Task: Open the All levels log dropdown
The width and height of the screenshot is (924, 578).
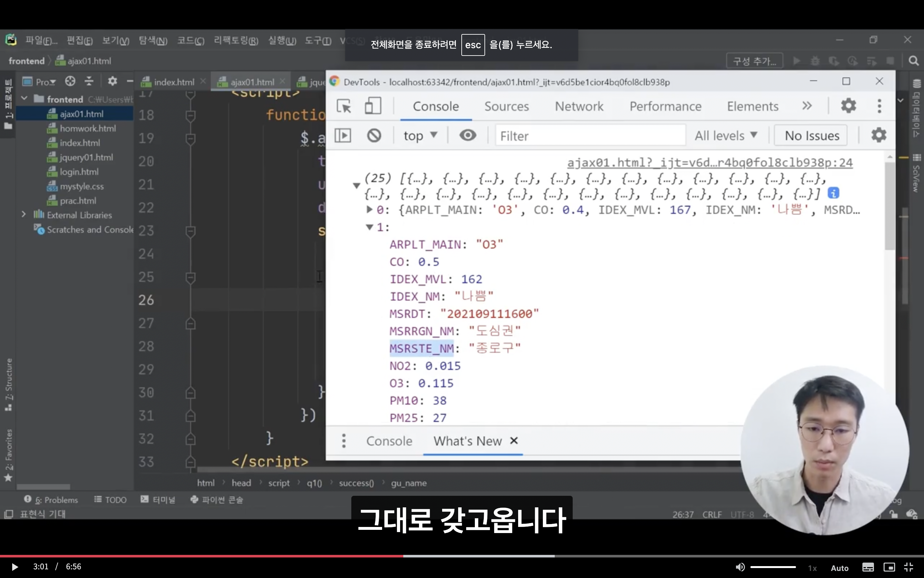Action: 726,135
